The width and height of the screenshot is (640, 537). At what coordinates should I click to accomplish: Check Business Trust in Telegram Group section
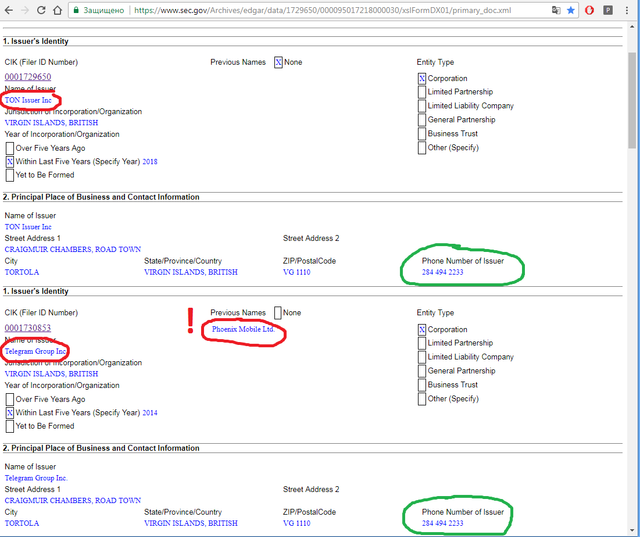(422, 385)
